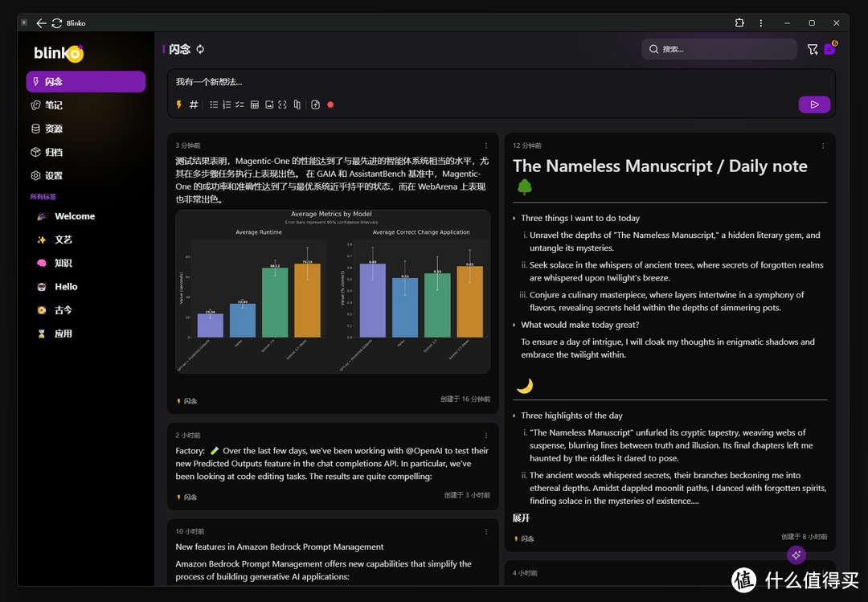Collapse "Three things I want to do today"
Image resolution: width=868 pixels, height=602 pixels.
pyautogui.click(x=515, y=219)
